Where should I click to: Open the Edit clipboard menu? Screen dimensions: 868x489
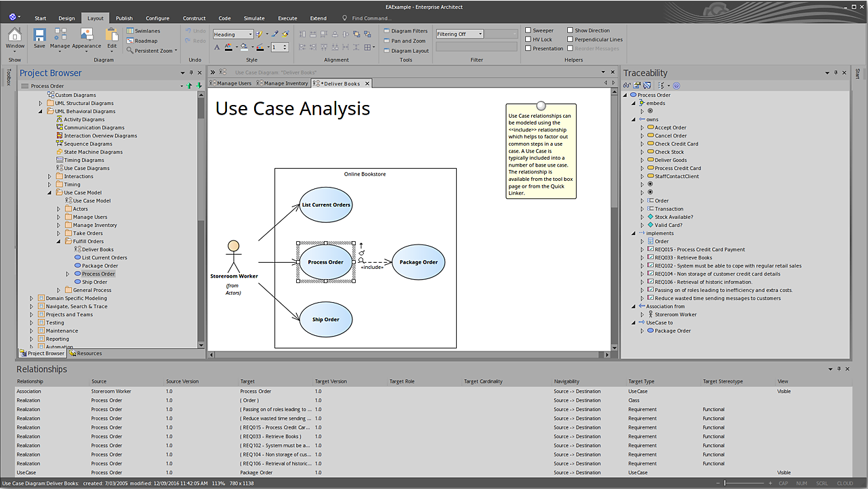click(112, 39)
